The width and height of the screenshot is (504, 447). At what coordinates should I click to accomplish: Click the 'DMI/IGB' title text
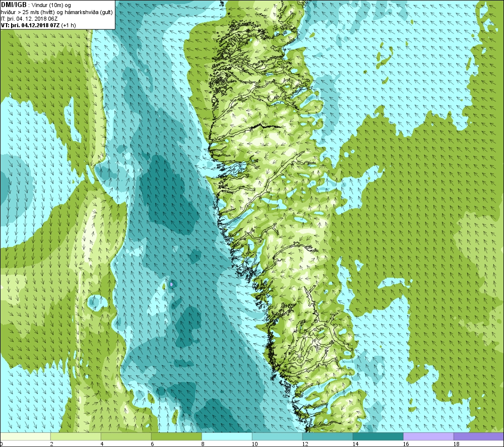click(x=14, y=5)
